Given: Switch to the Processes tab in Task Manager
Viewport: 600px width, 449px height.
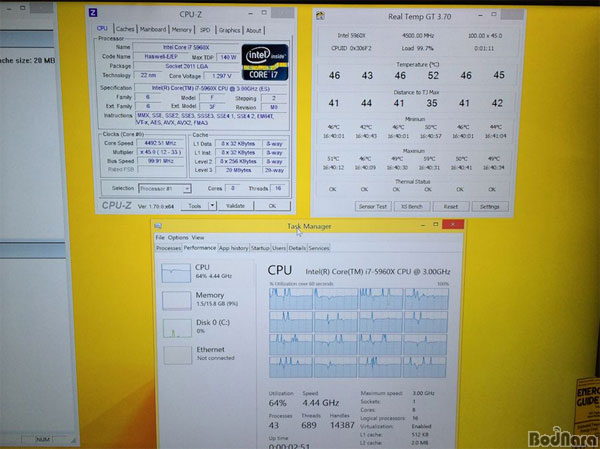Looking at the screenshot, I should 168,248.
